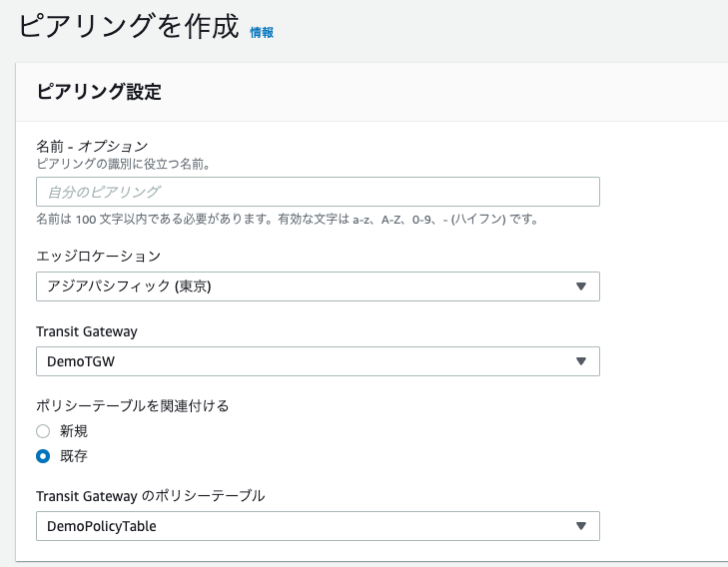Click the DemoTGW dropdown arrow icon
728x567 pixels.
pos(581,361)
